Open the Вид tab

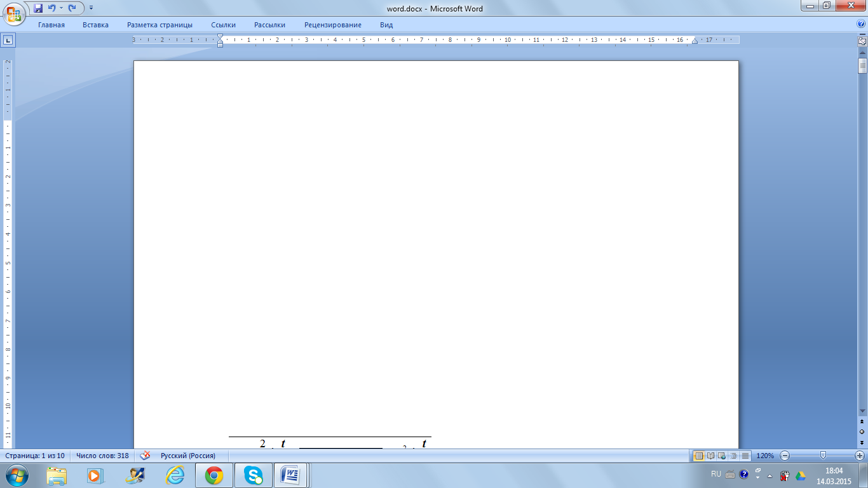coord(386,25)
